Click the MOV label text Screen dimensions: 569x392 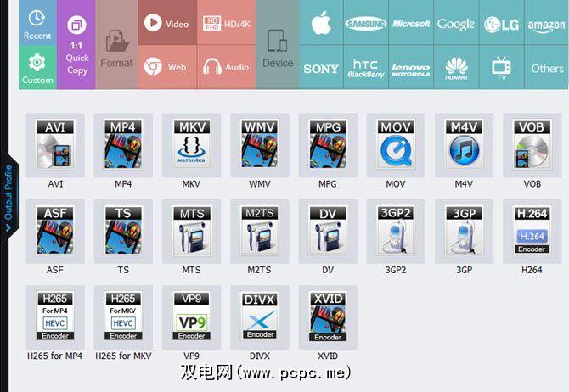click(x=396, y=184)
